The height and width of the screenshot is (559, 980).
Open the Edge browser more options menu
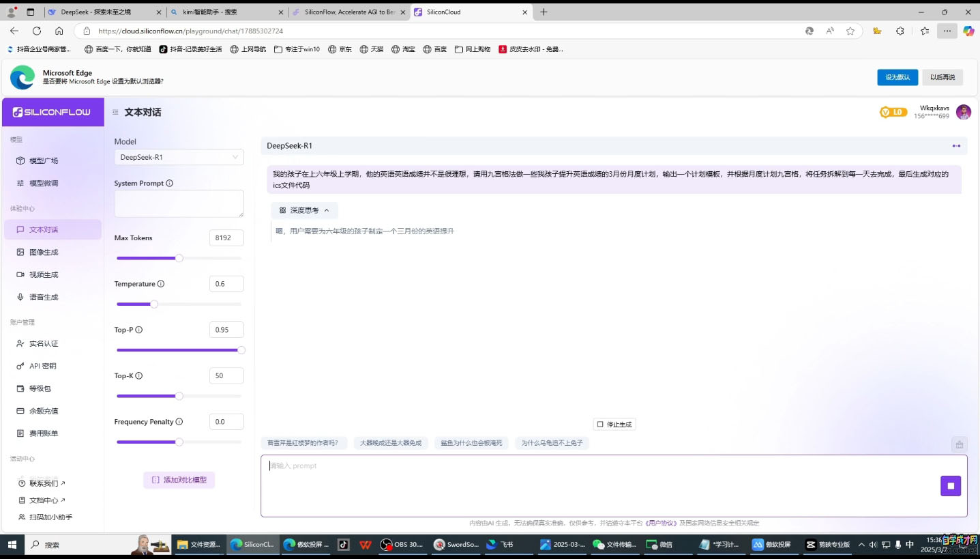[x=947, y=31]
